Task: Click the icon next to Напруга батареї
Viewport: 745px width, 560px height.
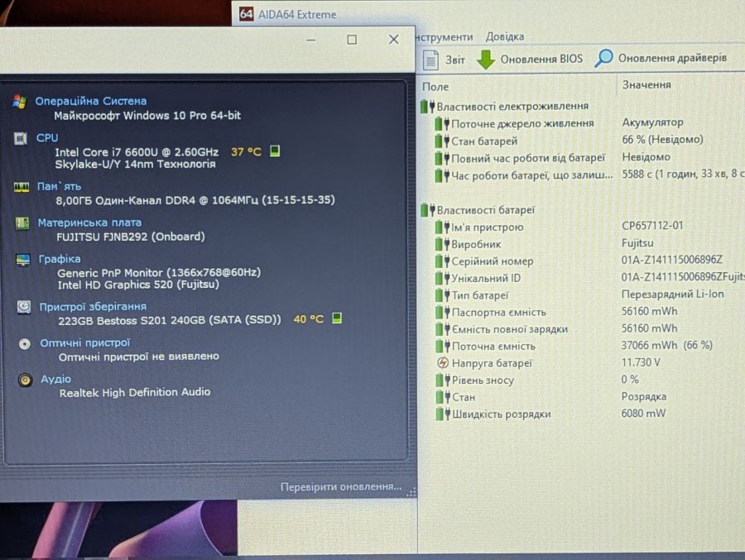Action: point(442,363)
